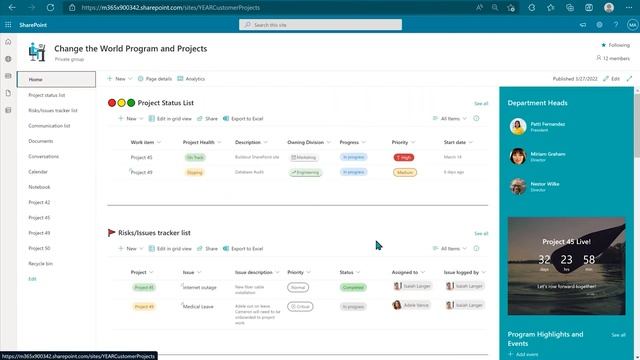640x360 pixels.
Task: Open Owning Division column header menu
Action: (x=309, y=142)
